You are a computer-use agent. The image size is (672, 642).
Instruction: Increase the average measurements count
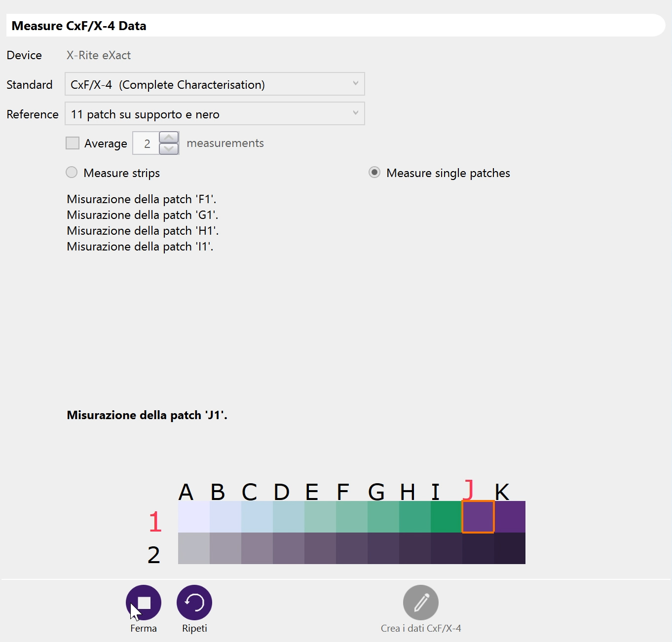(169, 138)
